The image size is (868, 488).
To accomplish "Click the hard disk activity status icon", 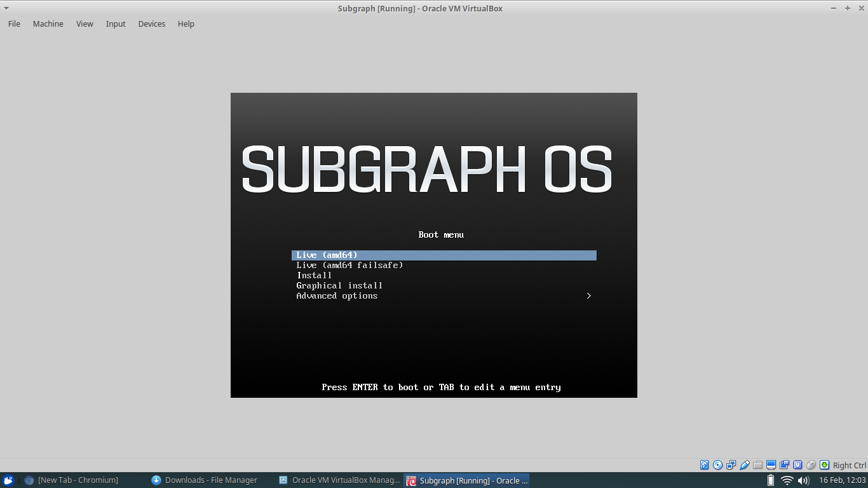I will tap(704, 465).
